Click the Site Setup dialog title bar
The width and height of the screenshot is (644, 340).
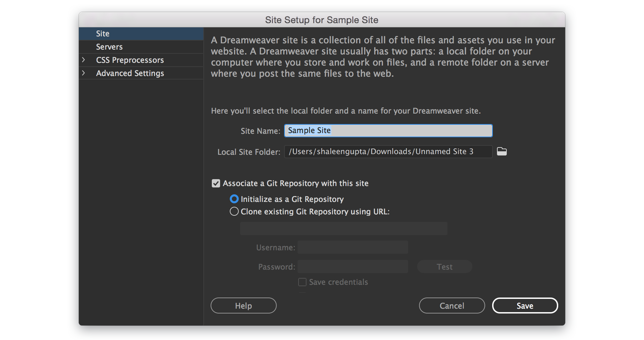pos(321,20)
